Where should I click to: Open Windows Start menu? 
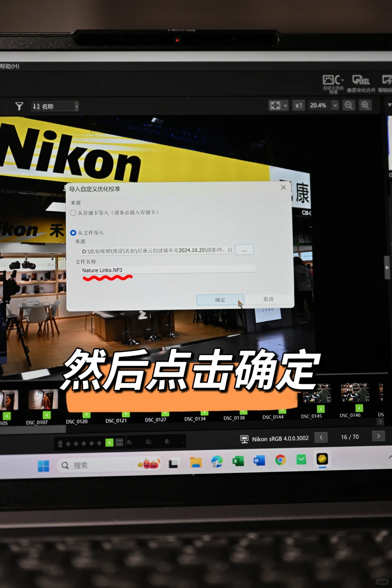(43, 466)
